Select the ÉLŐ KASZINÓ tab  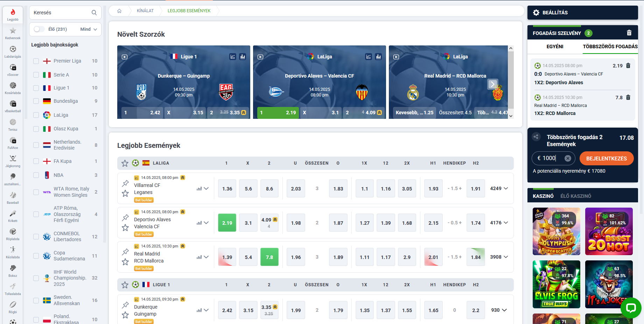(576, 196)
